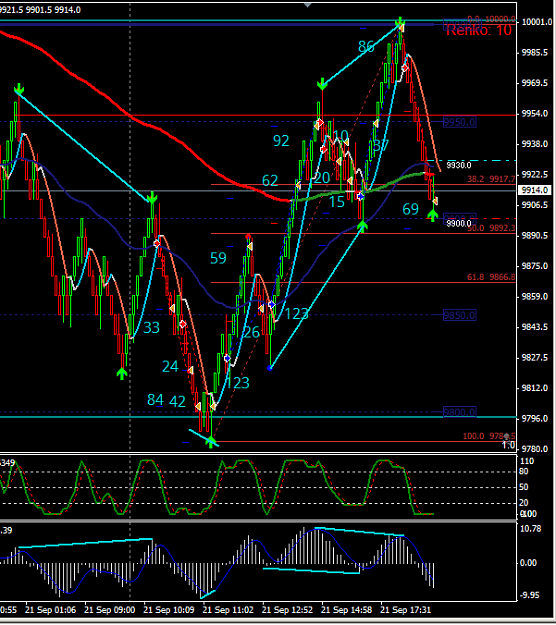Click the wave count number 59
The image size is (556, 625).
[x=218, y=258]
